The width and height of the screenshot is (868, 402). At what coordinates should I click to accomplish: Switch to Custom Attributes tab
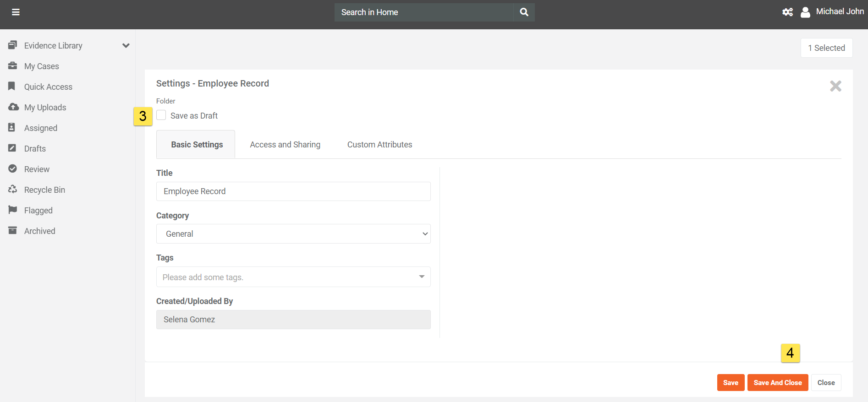[379, 145]
